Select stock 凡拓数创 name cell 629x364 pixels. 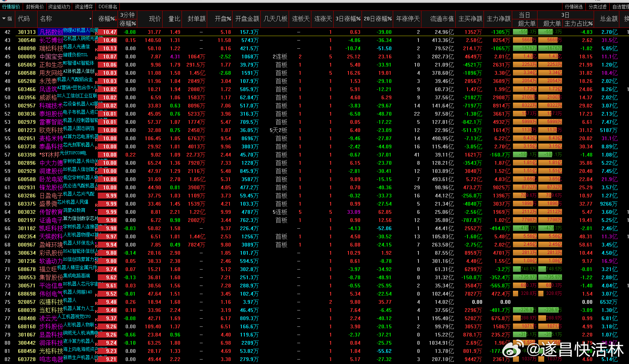pyautogui.click(x=51, y=32)
